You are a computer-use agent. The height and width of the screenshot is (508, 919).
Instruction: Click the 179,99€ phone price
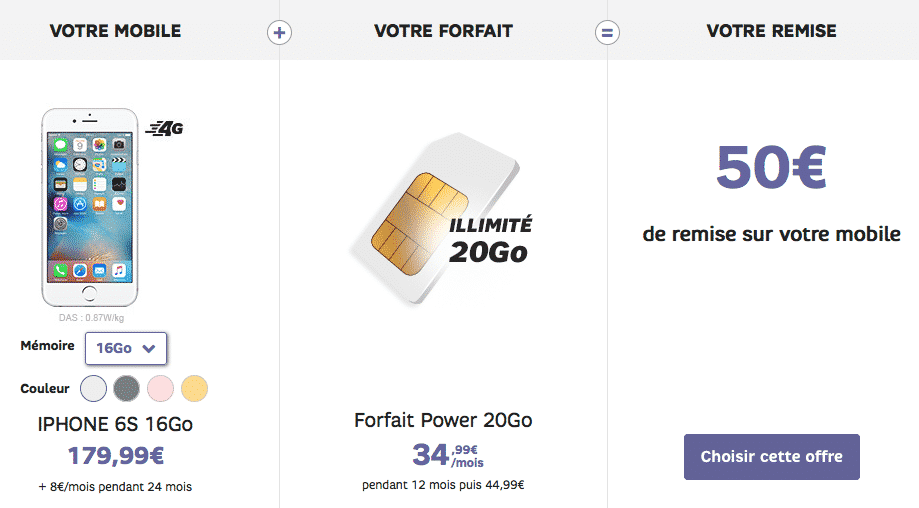[115, 455]
